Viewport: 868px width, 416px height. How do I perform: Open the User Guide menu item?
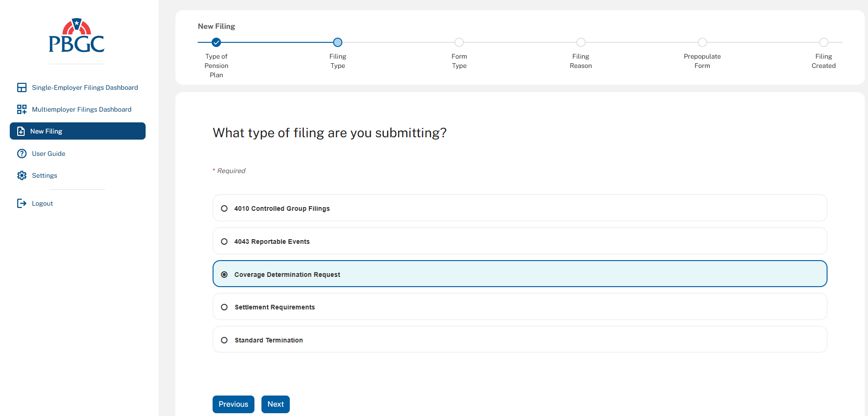click(48, 154)
